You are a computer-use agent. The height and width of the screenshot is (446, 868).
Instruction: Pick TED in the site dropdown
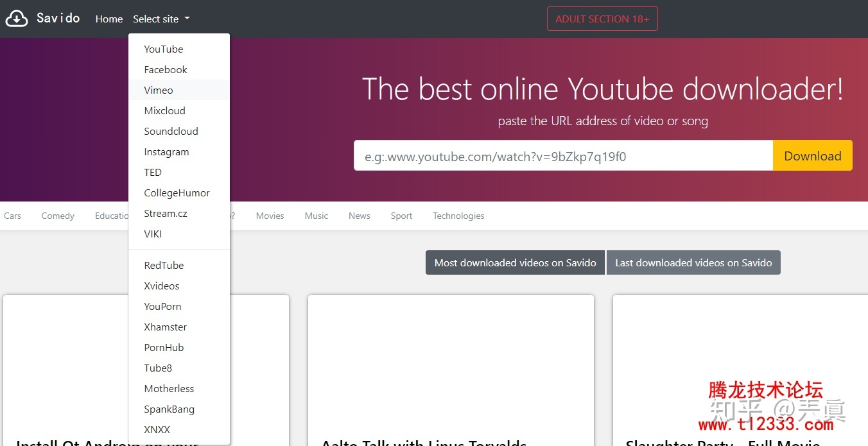click(153, 173)
